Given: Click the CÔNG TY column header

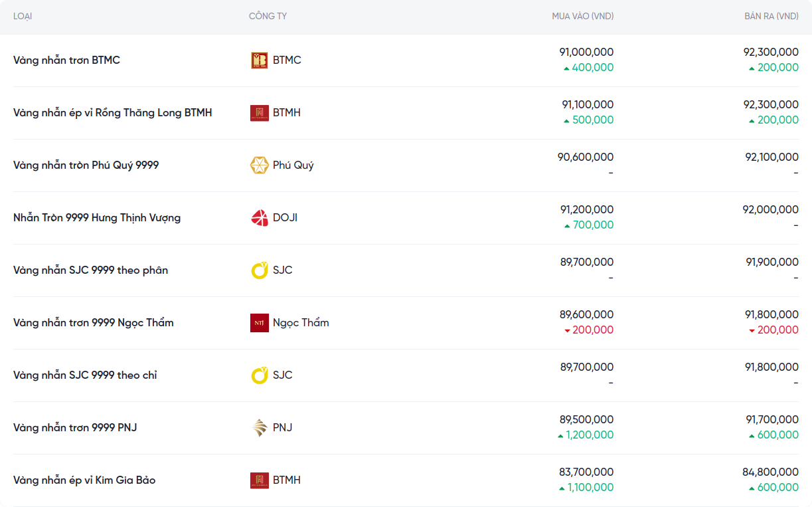Looking at the screenshot, I should click(x=268, y=16).
